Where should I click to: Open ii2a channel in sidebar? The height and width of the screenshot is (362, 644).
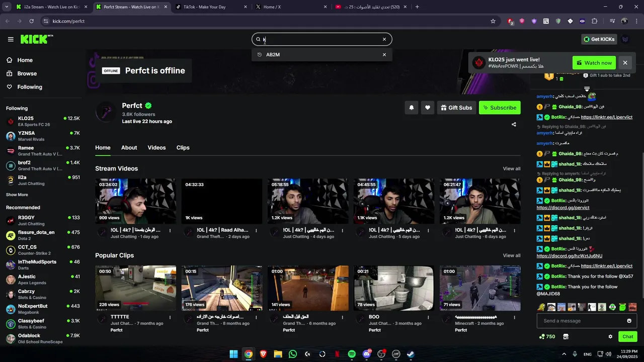43,180
